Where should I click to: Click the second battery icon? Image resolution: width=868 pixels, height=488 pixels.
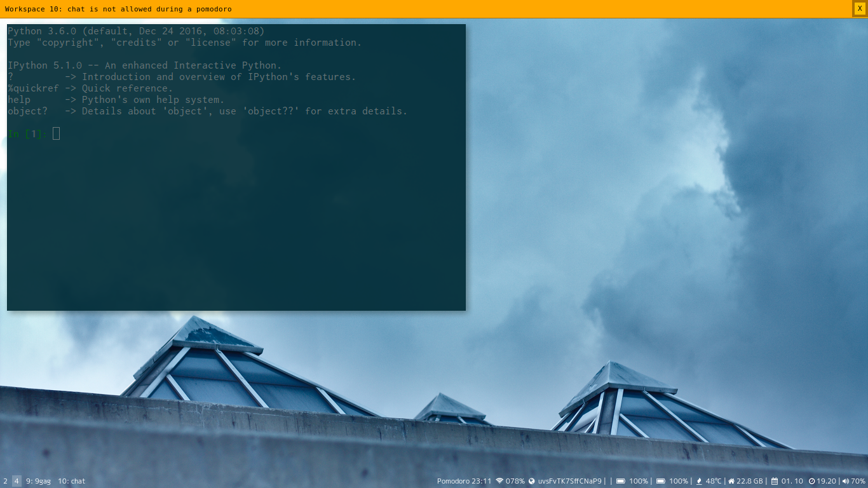click(x=660, y=481)
